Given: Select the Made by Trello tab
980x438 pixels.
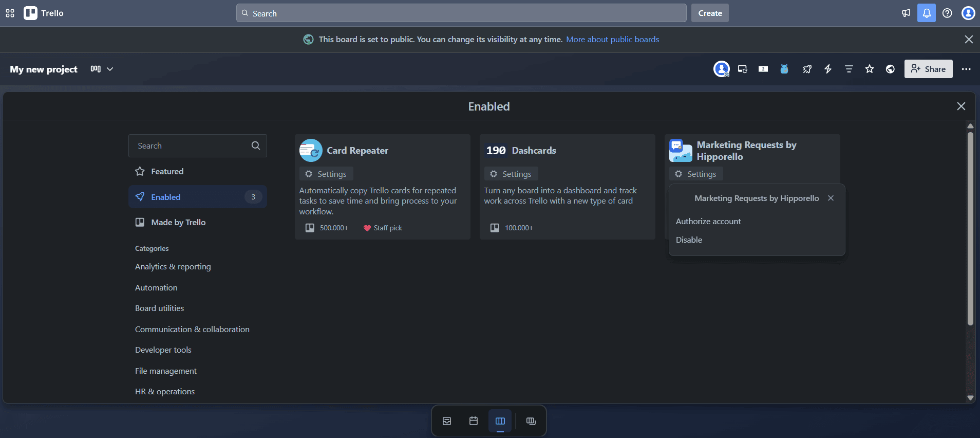Looking at the screenshot, I should click(x=198, y=222).
